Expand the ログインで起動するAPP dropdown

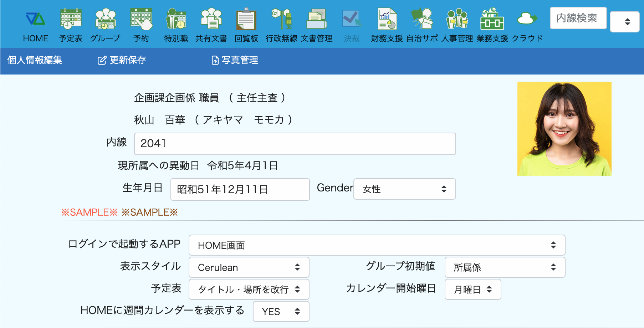tap(377, 245)
